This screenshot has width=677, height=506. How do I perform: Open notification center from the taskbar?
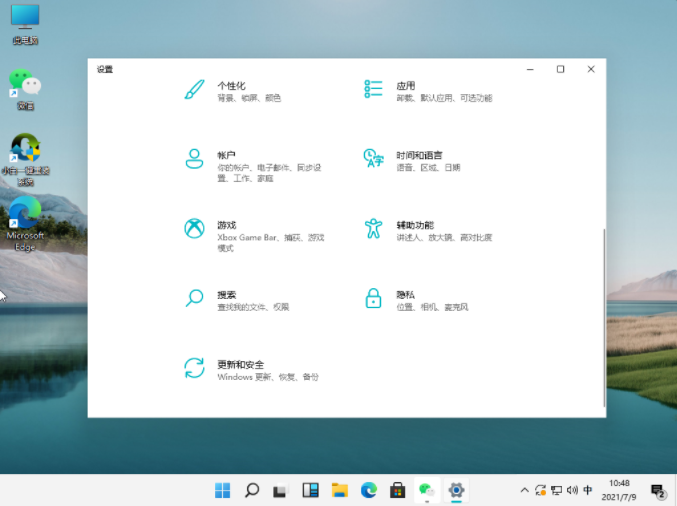click(658, 490)
